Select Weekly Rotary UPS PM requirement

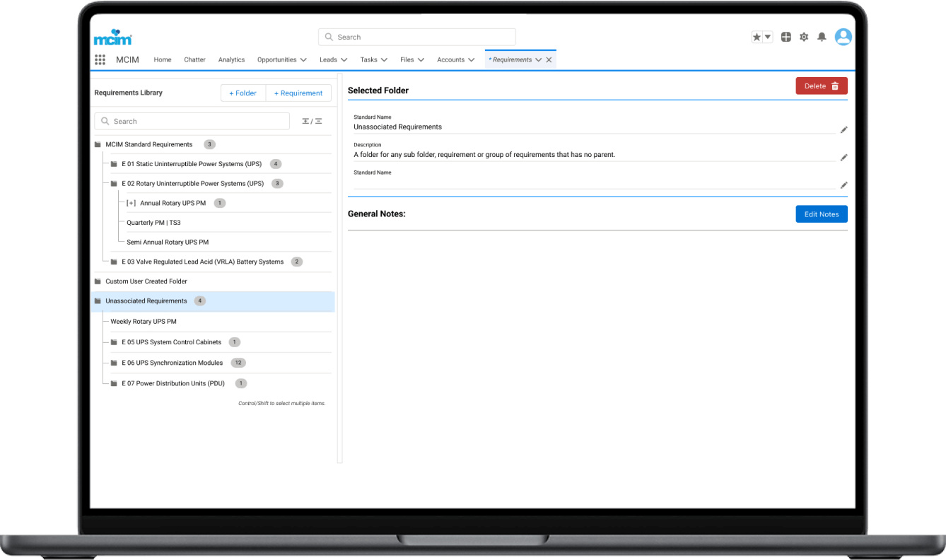click(x=144, y=322)
